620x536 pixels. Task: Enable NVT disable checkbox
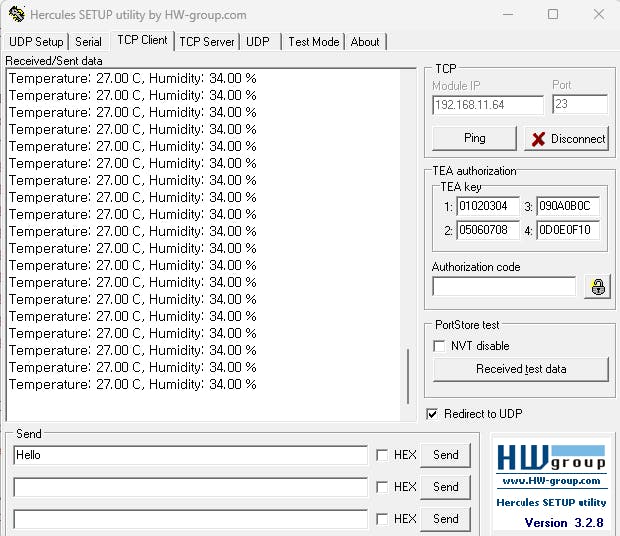(x=439, y=346)
